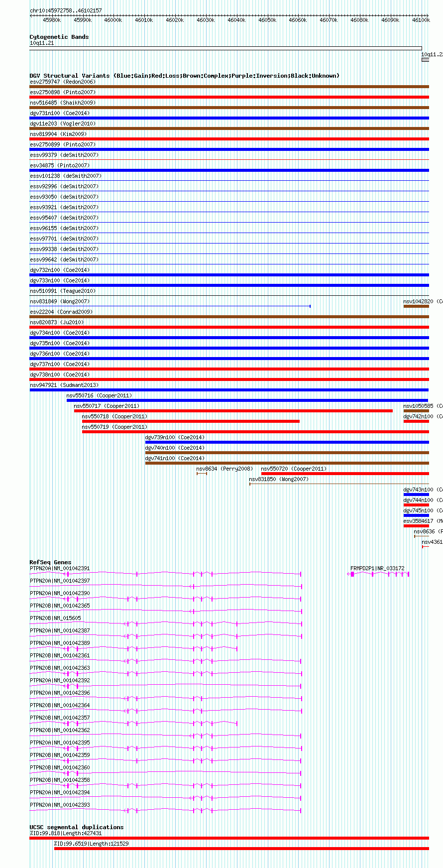
Task: Click dgv733n100 (Coe2014) label
Action: [60, 280]
